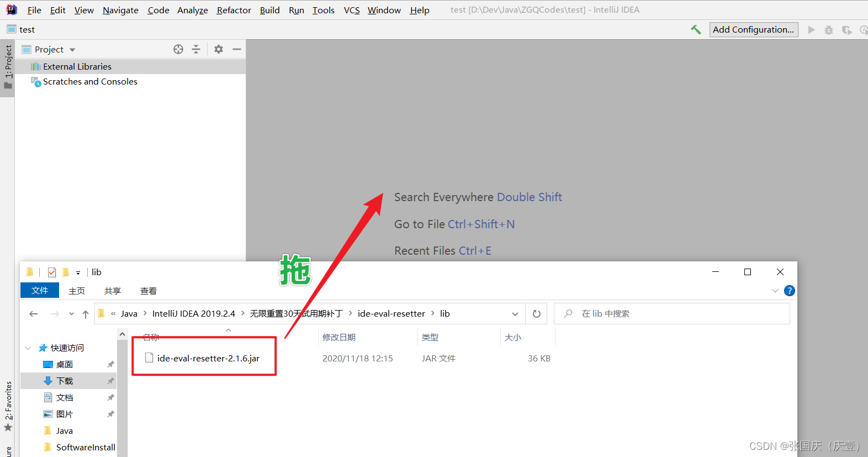The image size is (868, 457).
Task: Open the Navigate menu
Action: (x=120, y=10)
